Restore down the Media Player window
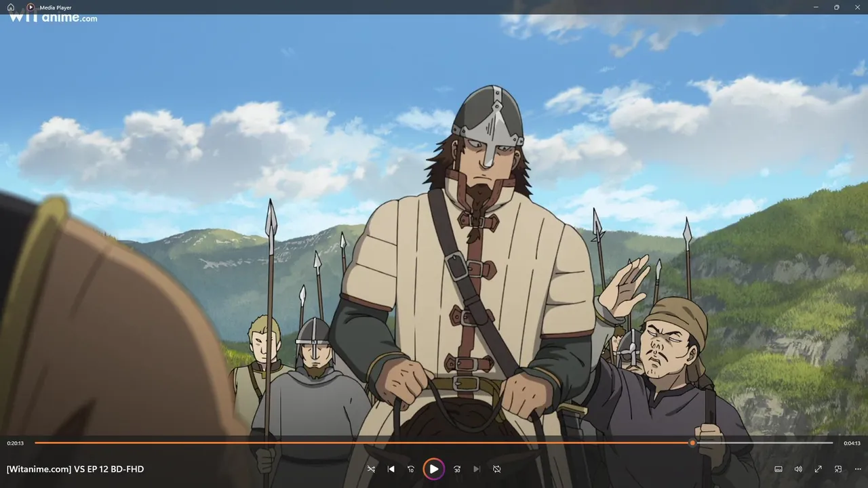 click(837, 7)
